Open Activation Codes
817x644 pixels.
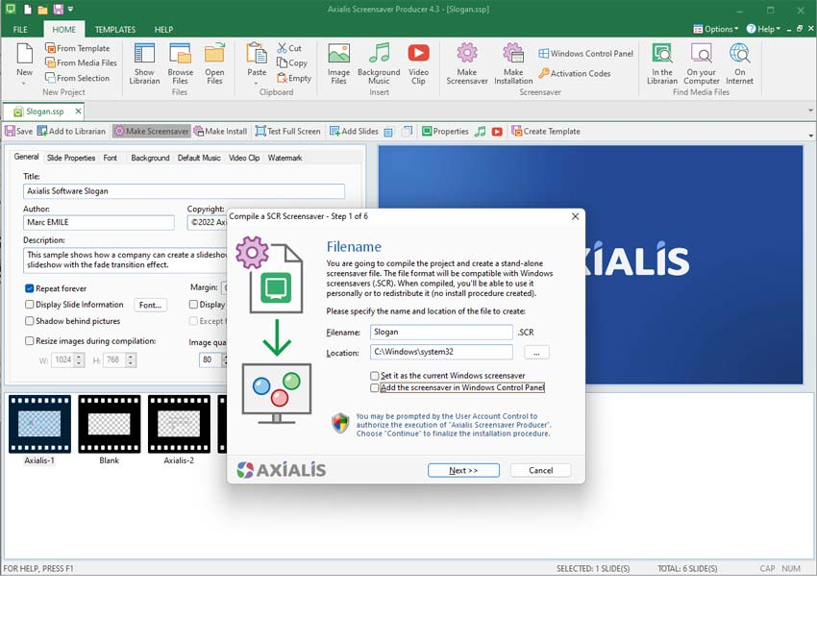[x=574, y=73]
